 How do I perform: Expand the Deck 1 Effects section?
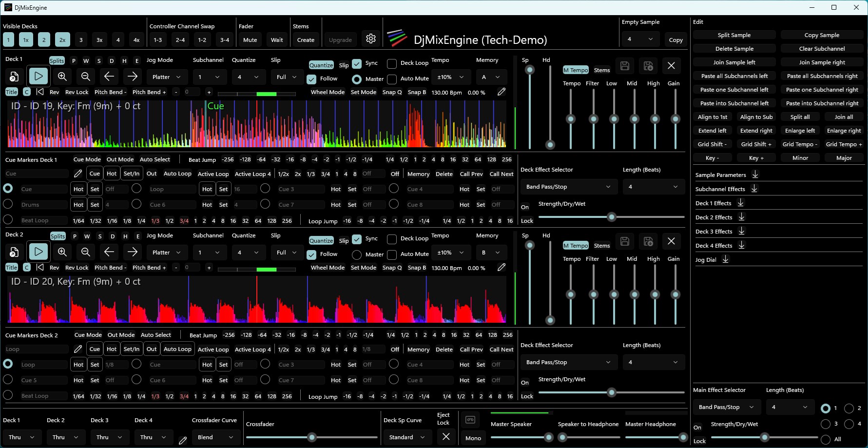[x=740, y=203]
